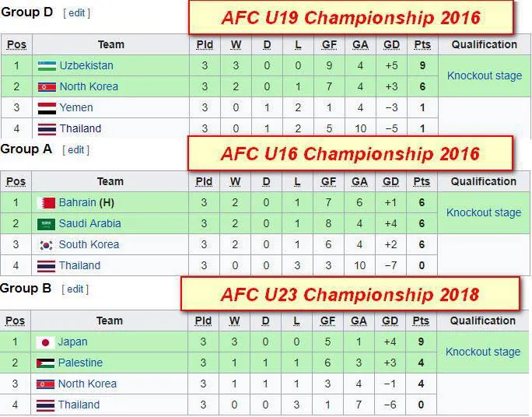Follow the Japan team link
This screenshot has height=417, width=532.
[x=73, y=342]
